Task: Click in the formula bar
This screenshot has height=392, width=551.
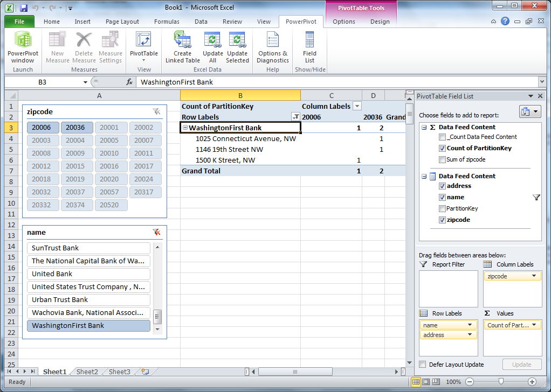Action: click(336, 82)
